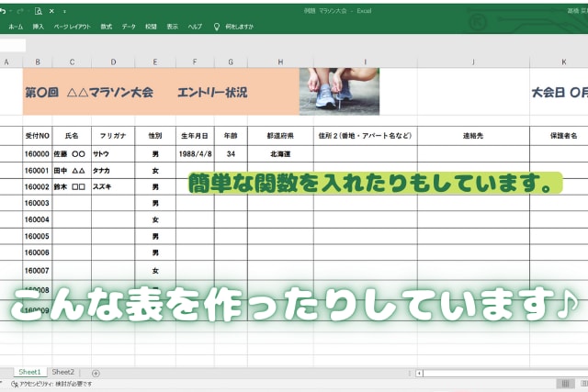Click cell with number 160005
This screenshot has width=588, height=392.
coord(38,236)
